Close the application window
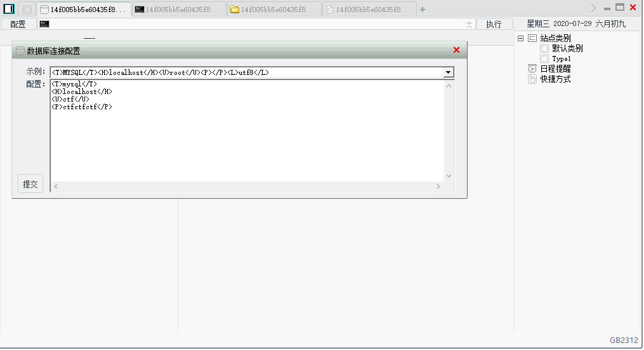The width and height of the screenshot is (644, 350). pyautogui.click(x=633, y=8)
